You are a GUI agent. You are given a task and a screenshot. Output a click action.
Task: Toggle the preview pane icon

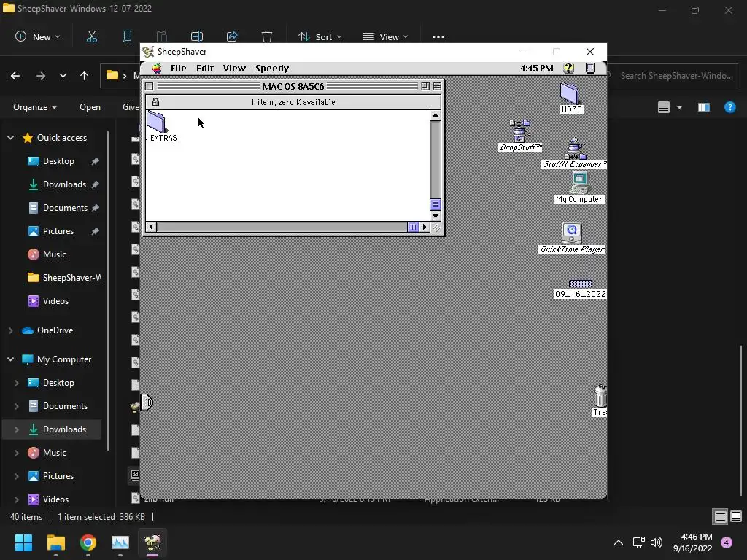[704, 107]
